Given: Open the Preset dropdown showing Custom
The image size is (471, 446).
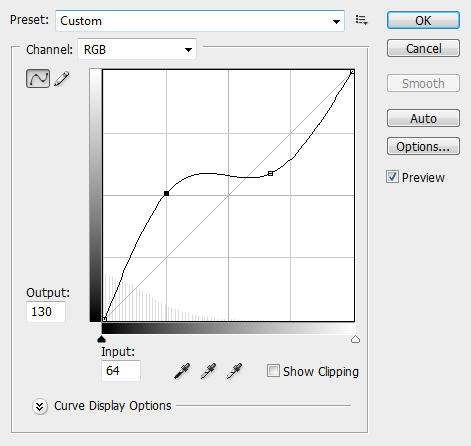Looking at the screenshot, I should [200, 21].
